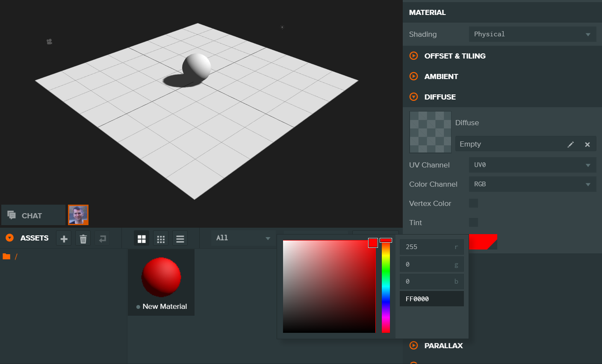Click the MATERIAL panel header
This screenshot has width=602, height=364.
(502, 12)
